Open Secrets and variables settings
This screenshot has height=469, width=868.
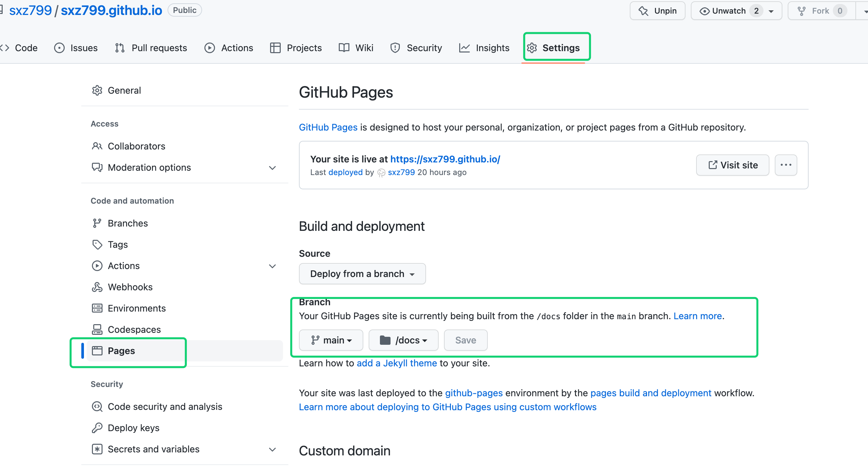click(x=184, y=449)
